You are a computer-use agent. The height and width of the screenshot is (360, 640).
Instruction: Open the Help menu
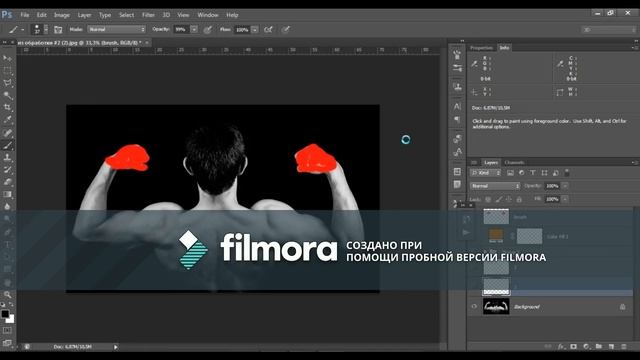pos(232,15)
